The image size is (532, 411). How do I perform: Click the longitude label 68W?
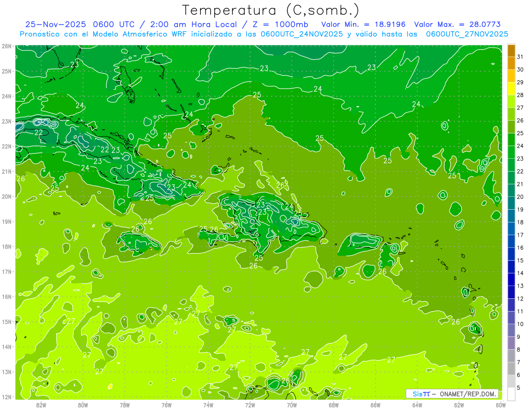(334, 405)
